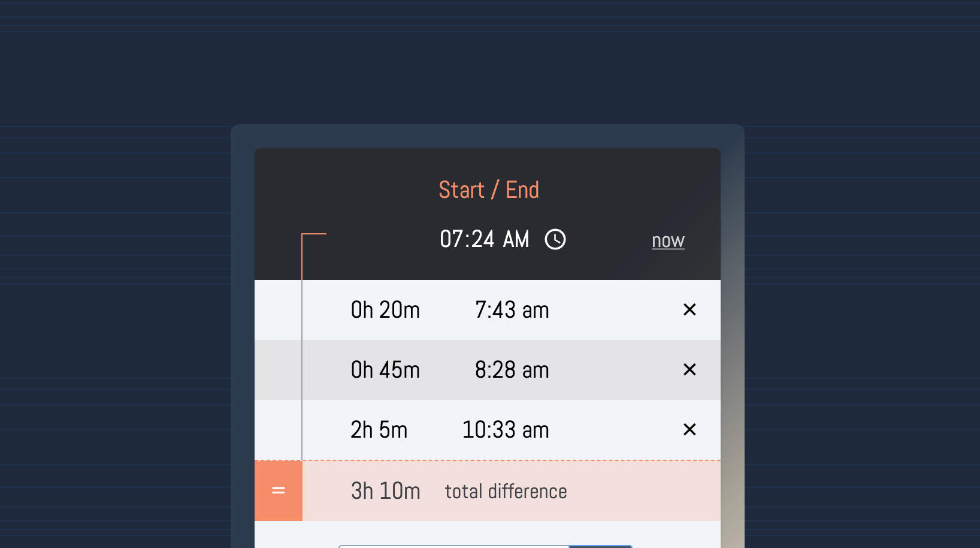
Task: Click the 2h 5m duration
Action: 379,430
